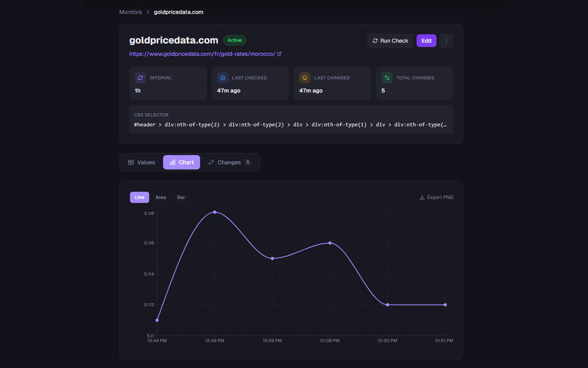The image size is (588, 368).
Task: Select goldpricedata.com in the breadcrumb
Action: tap(178, 12)
